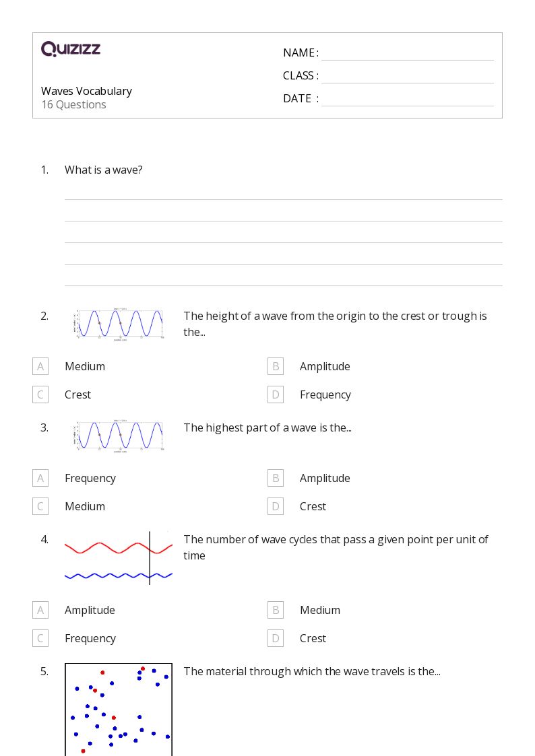Open the particle dots image in question 5
535x756 pixels.
pyautogui.click(x=119, y=710)
